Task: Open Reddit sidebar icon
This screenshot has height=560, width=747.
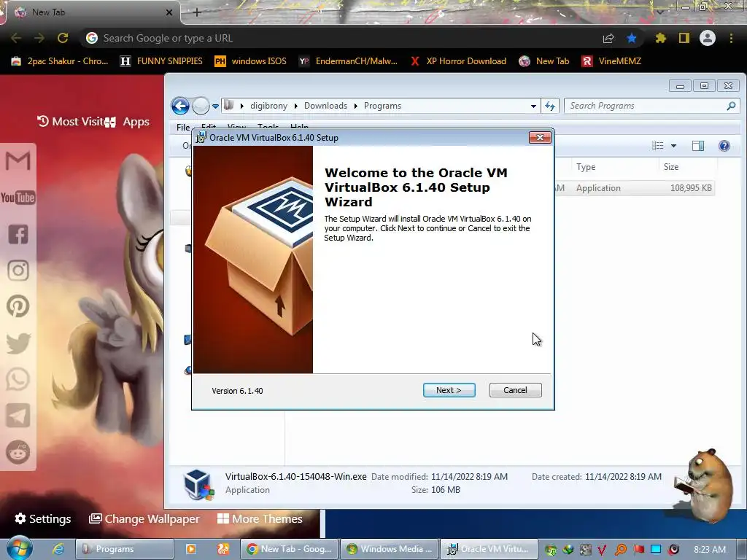Action: (18, 452)
